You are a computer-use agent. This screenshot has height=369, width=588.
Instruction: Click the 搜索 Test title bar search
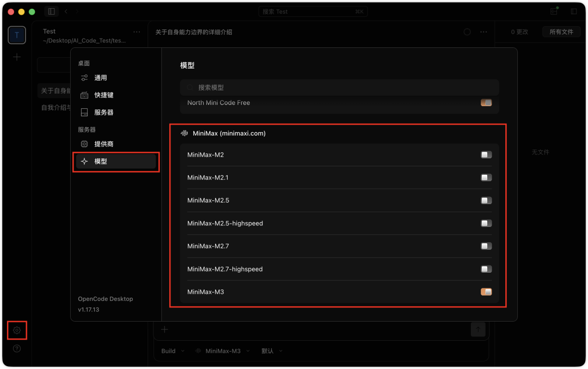(x=313, y=11)
